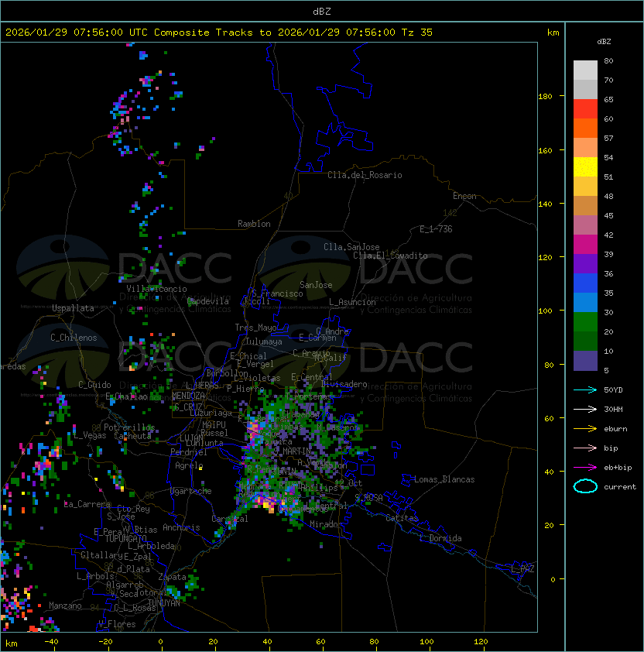Image resolution: width=644 pixels, height=652 pixels.
Task: Select the red 60-65 dBZ swatch
Action: [585, 109]
